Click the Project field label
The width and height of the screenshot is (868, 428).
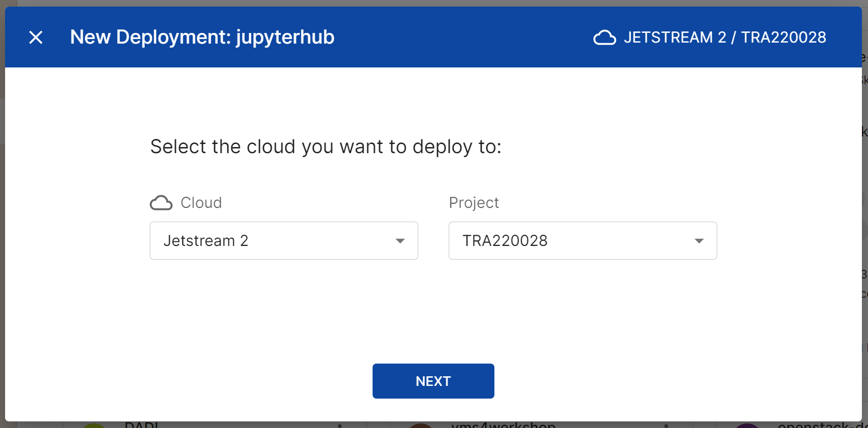[474, 203]
